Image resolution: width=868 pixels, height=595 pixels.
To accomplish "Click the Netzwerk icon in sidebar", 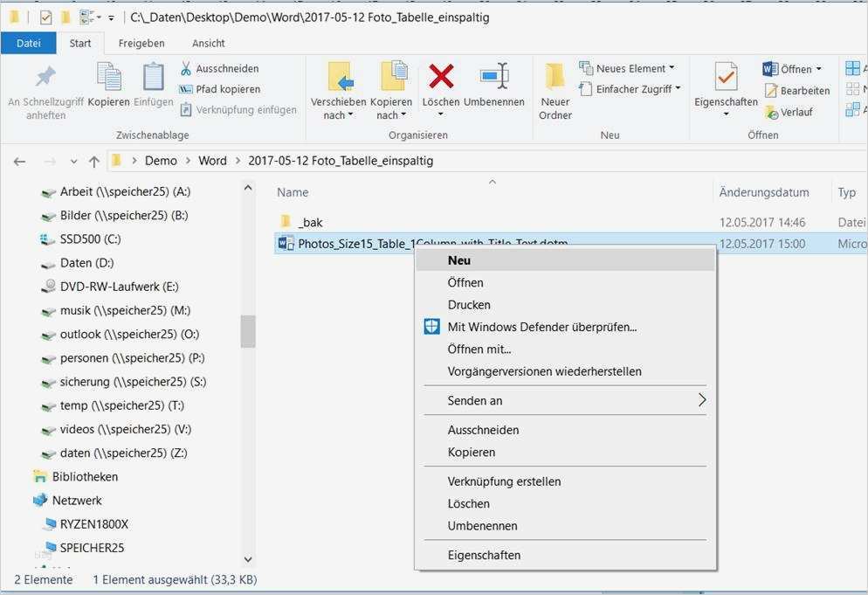I will tap(40, 501).
